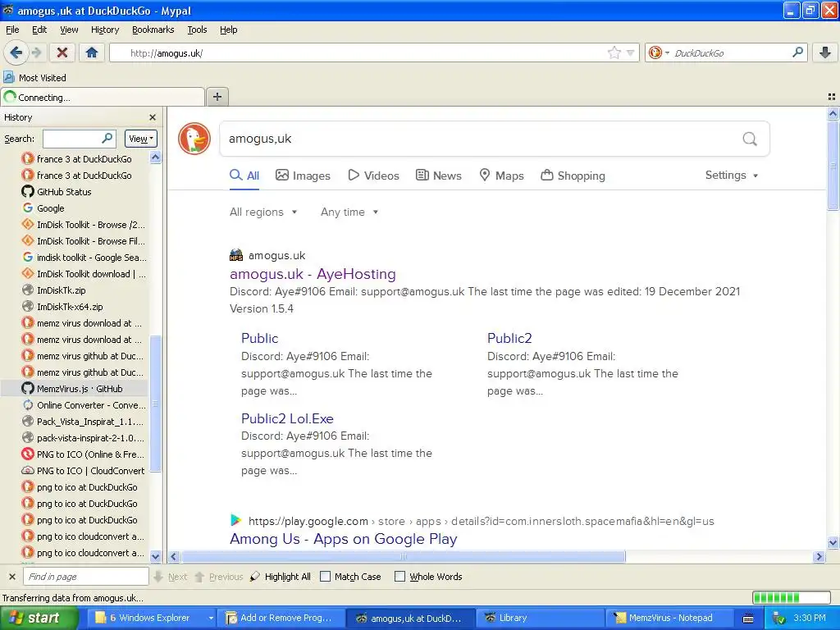Click the search magnifier in the DuckDuckGo toolbar box

tap(797, 52)
